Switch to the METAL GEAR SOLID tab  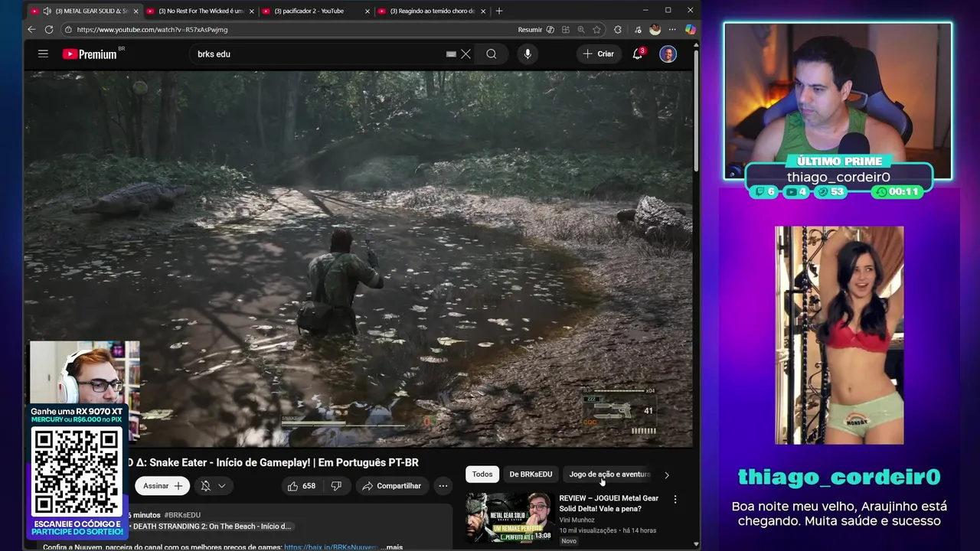[x=84, y=11]
